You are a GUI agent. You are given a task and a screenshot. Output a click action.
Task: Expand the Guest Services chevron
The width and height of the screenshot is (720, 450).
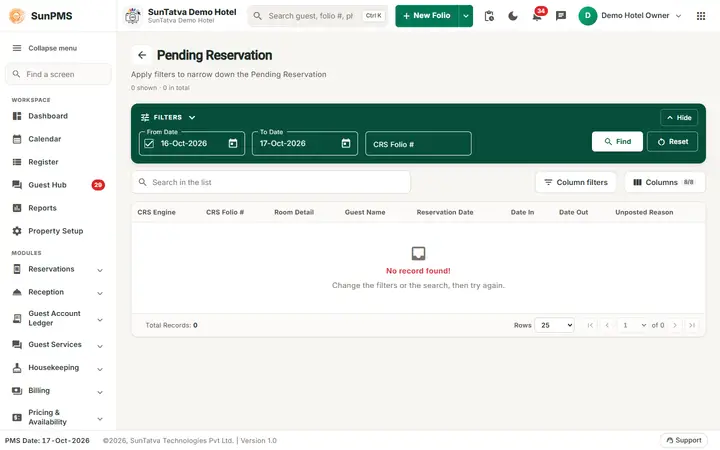(x=100, y=346)
